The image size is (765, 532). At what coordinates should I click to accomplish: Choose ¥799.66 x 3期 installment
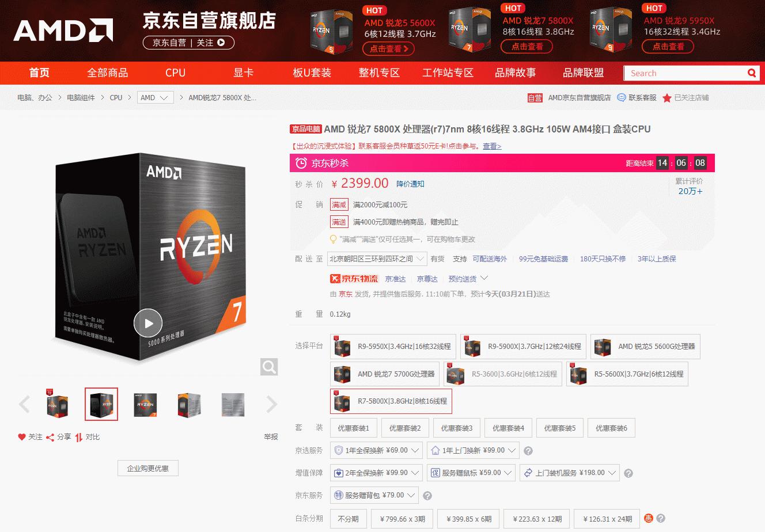pyautogui.click(x=402, y=519)
